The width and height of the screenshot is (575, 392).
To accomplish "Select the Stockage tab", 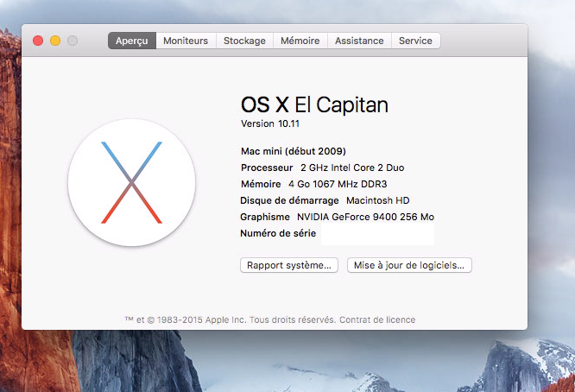I will [x=244, y=41].
